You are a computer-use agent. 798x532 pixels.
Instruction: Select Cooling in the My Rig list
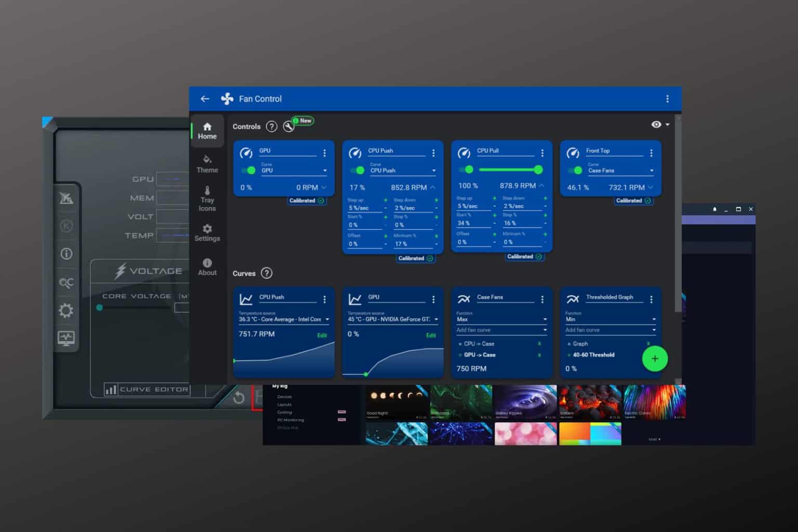(284, 413)
